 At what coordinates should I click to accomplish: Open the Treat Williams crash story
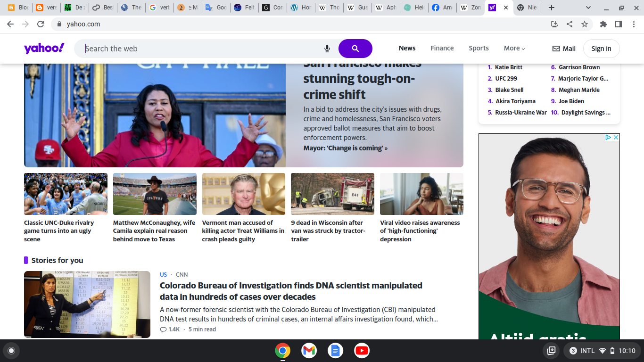(x=243, y=231)
